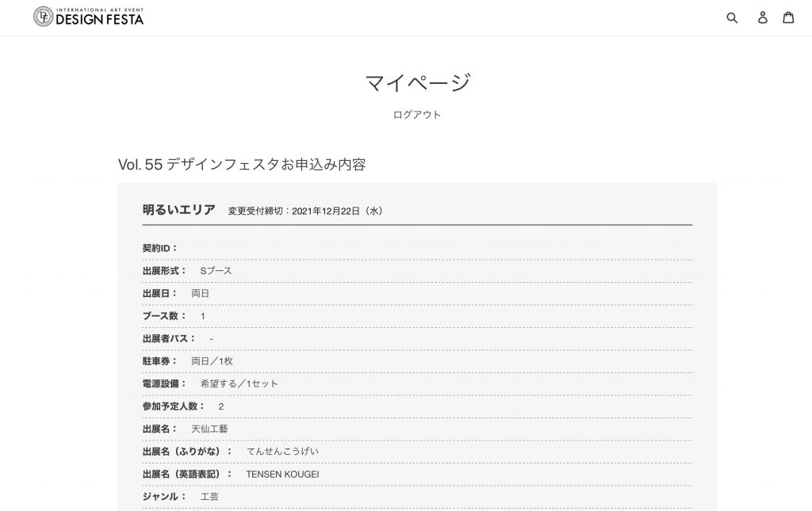Select the English name TENSEN KOUGEI

[x=282, y=475]
